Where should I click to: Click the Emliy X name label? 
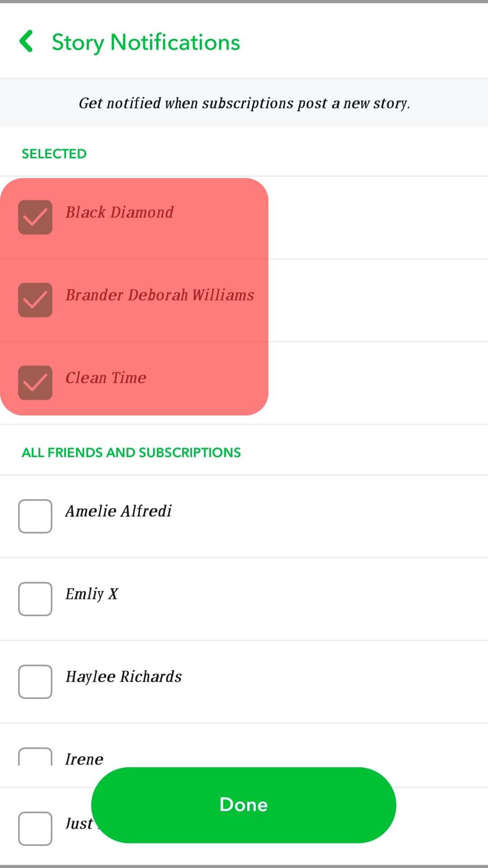tap(92, 594)
